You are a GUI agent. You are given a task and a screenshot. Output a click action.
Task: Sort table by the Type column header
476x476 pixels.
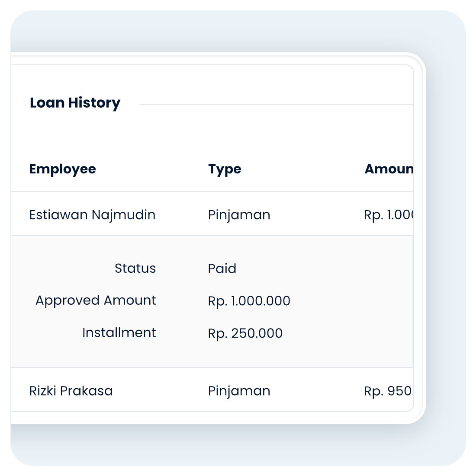tap(225, 169)
